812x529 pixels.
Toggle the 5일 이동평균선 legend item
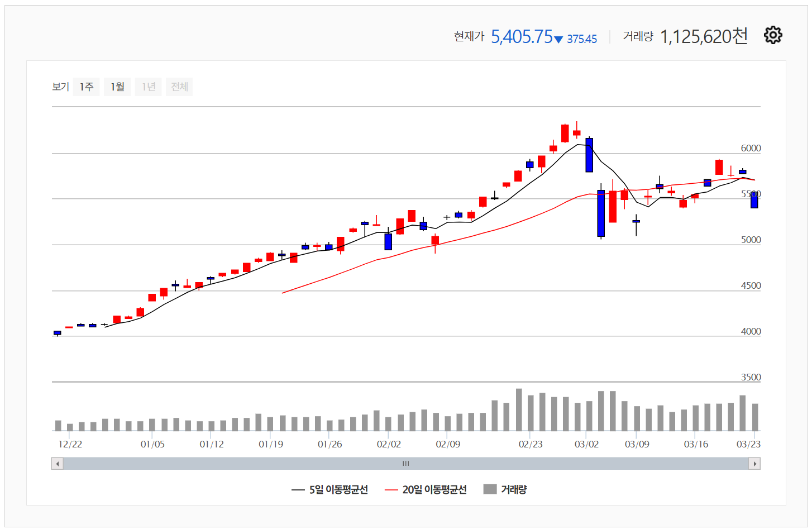tap(329, 489)
